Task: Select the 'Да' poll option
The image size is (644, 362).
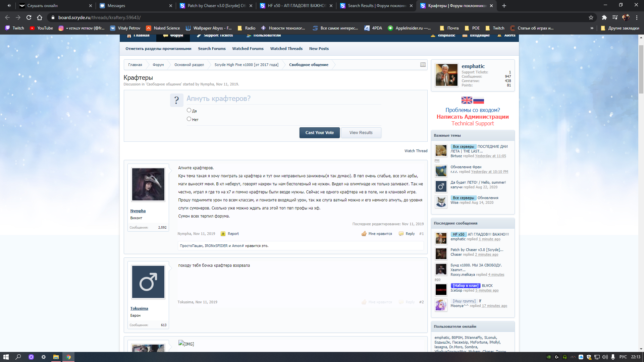Action: [189, 110]
